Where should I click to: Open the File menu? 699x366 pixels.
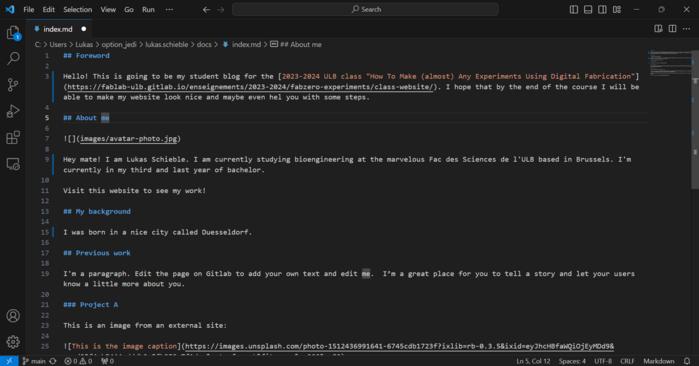click(29, 9)
